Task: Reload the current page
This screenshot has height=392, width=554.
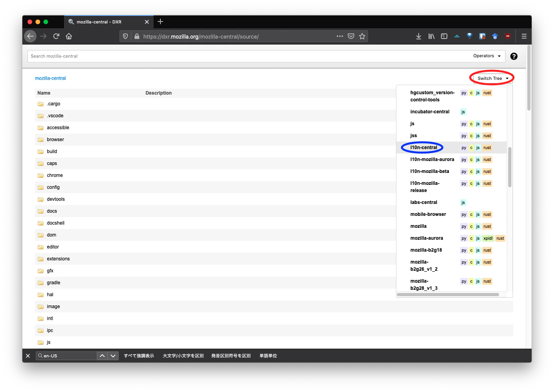Action: click(56, 36)
